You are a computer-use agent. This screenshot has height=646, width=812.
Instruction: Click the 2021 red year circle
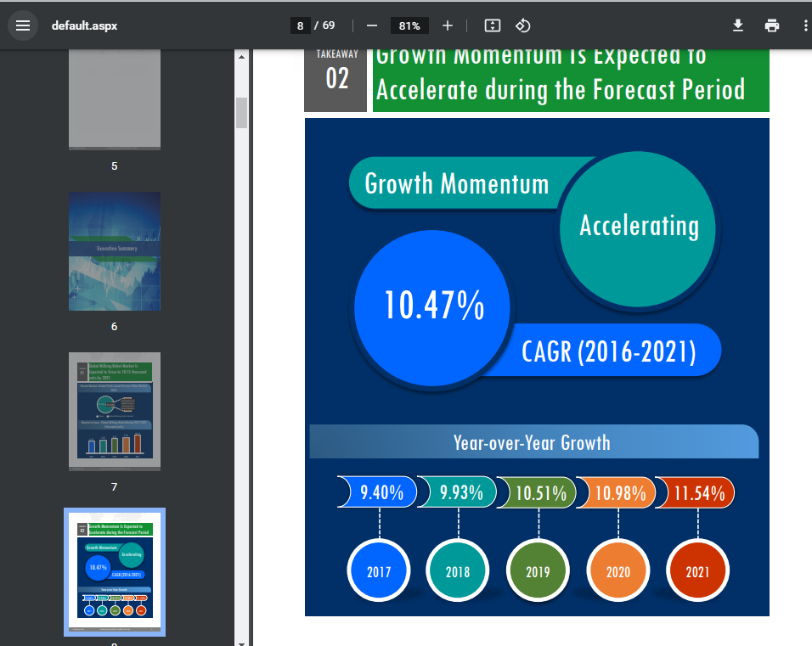coord(698,570)
